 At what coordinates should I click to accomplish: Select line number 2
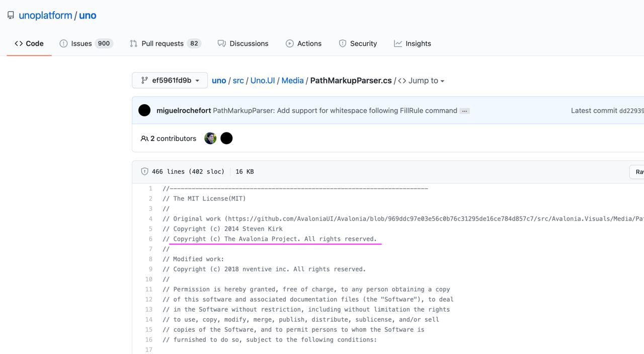(150, 198)
